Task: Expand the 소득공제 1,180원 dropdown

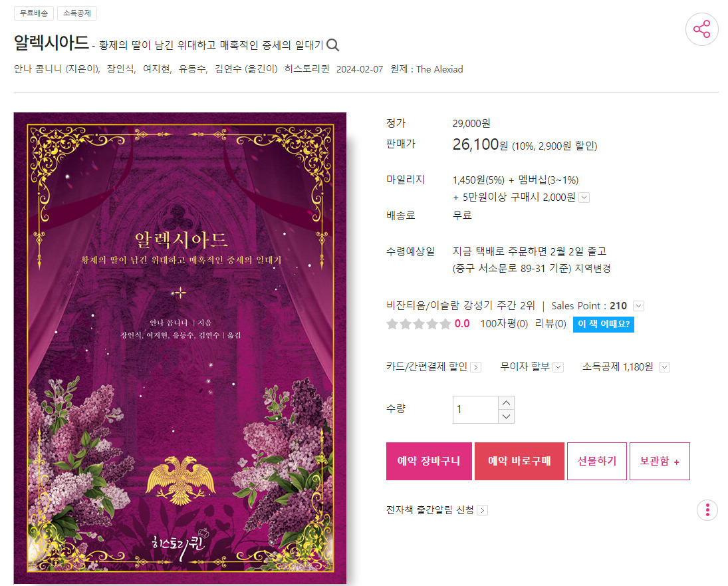Action: tap(664, 367)
